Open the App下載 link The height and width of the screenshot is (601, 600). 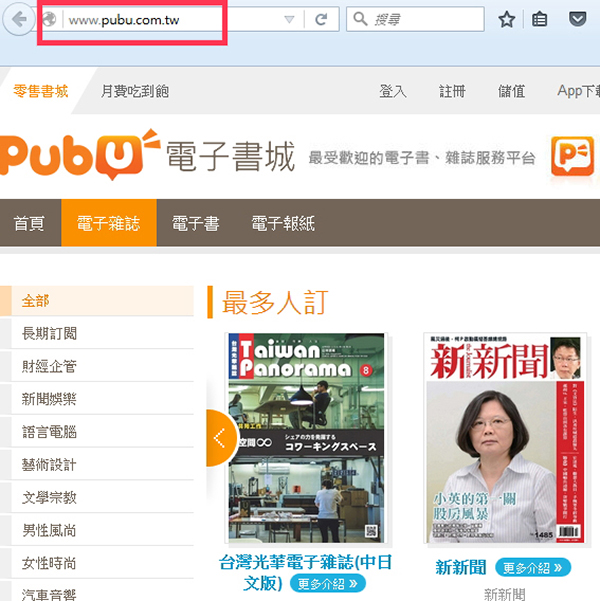[x=579, y=91]
